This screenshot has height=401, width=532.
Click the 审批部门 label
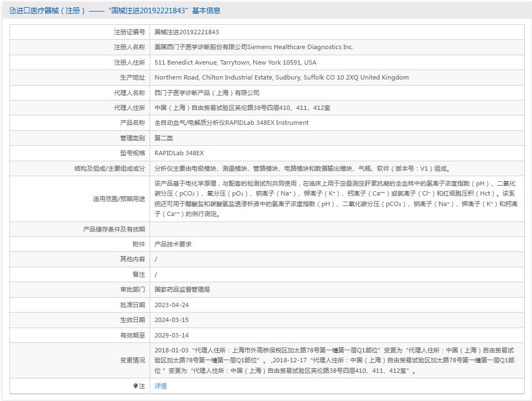click(x=132, y=289)
